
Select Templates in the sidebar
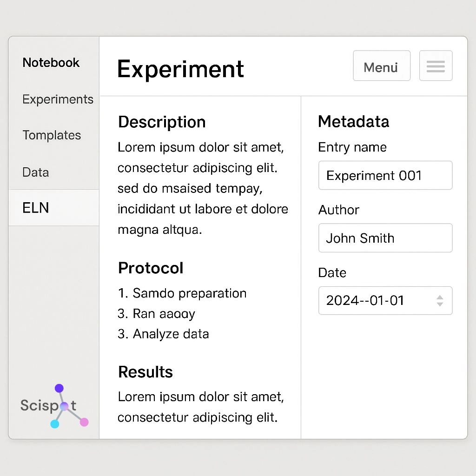[52, 135]
